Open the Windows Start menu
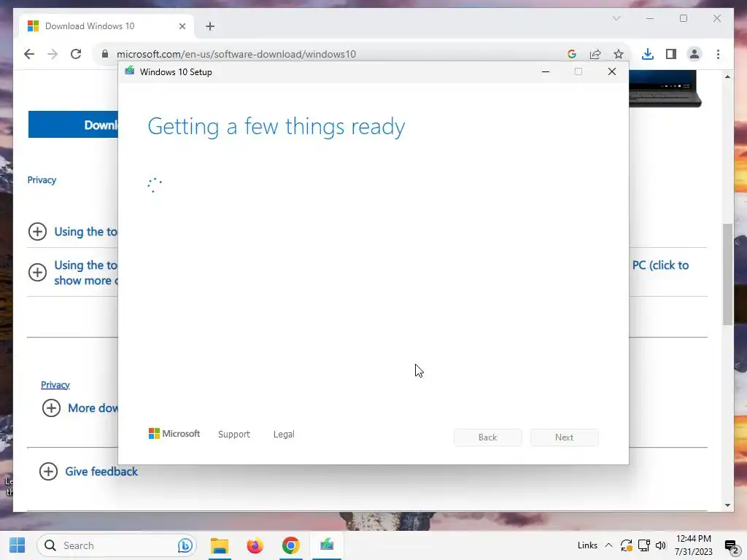747x560 pixels. 18,545
